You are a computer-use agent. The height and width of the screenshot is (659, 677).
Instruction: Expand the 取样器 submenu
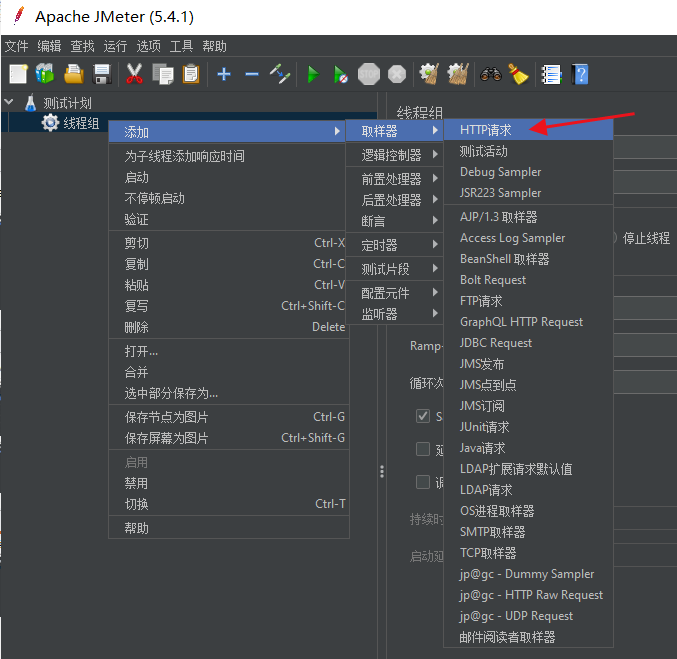(395, 131)
